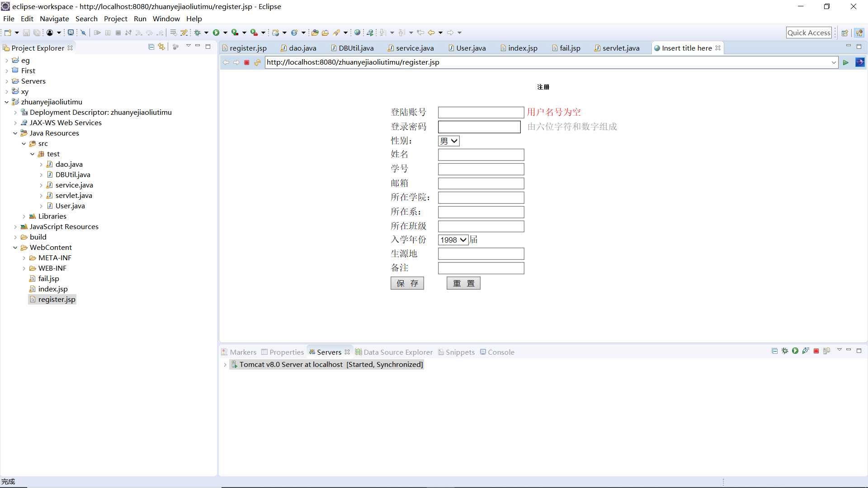The width and height of the screenshot is (868, 488).
Task: Click the Debug bug icon in main toolbar
Action: (x=198, y=33)
